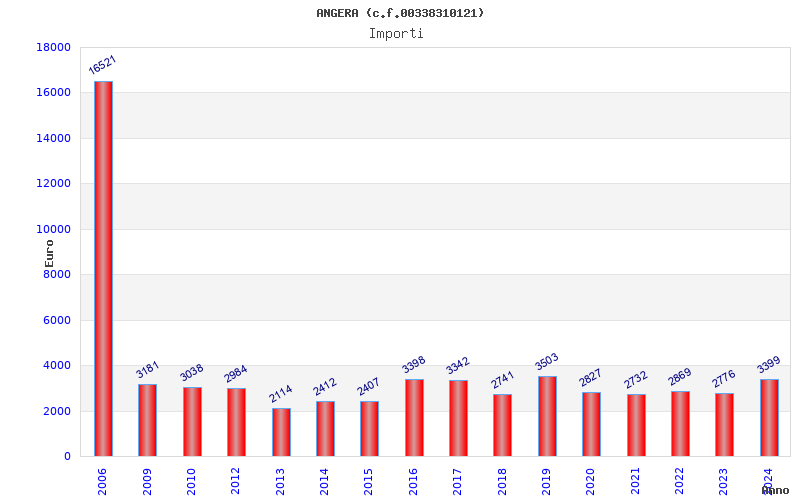Click the 2010 bar in the chart
Screen dimensions: 800x500
tap(192, 421)
